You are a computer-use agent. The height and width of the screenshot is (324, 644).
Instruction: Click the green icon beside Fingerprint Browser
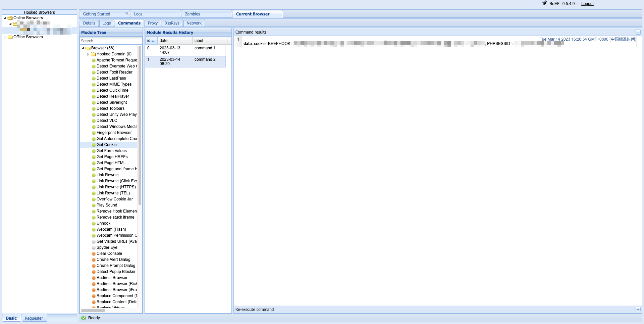94,133
